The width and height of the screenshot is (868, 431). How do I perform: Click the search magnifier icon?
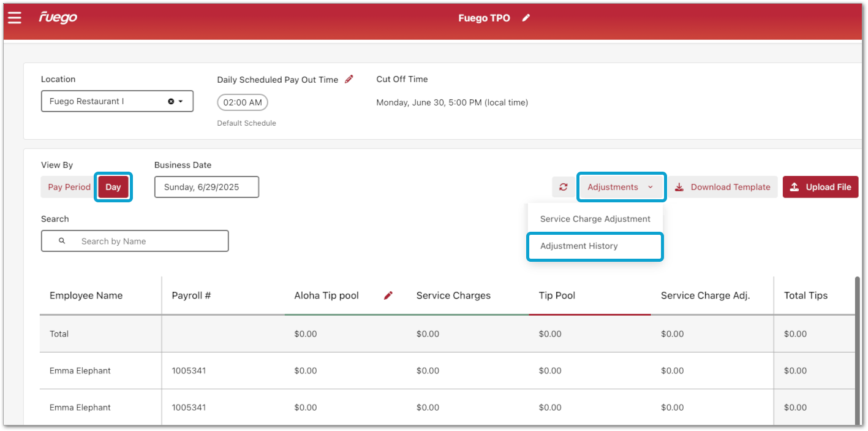pyautogui.click(x=62, y=242)
